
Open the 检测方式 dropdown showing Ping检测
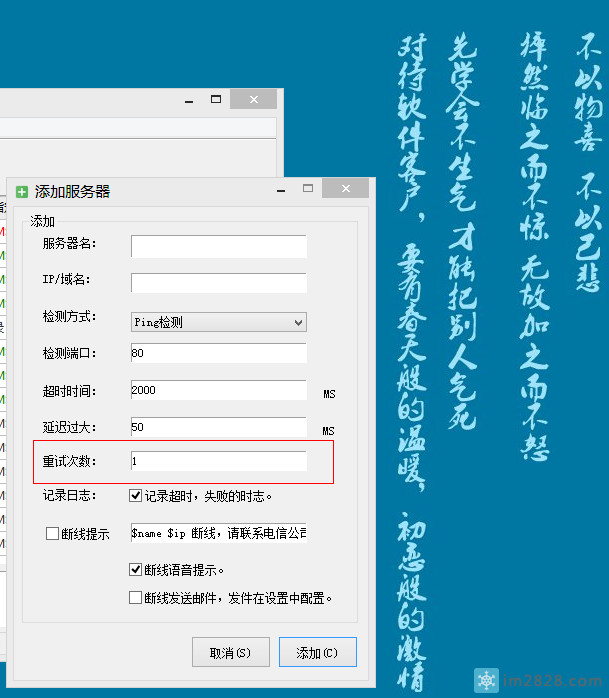[x=218, y=322]
